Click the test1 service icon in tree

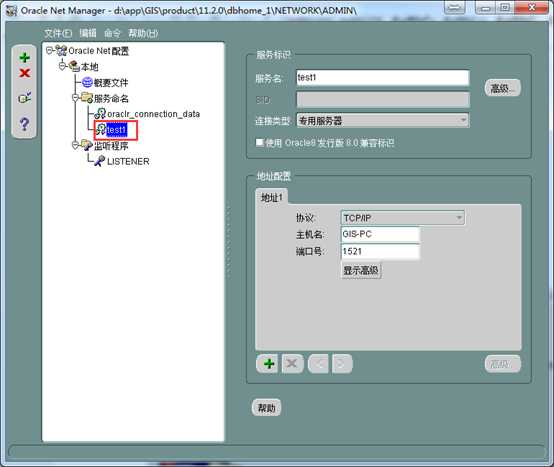coord(101,130)
